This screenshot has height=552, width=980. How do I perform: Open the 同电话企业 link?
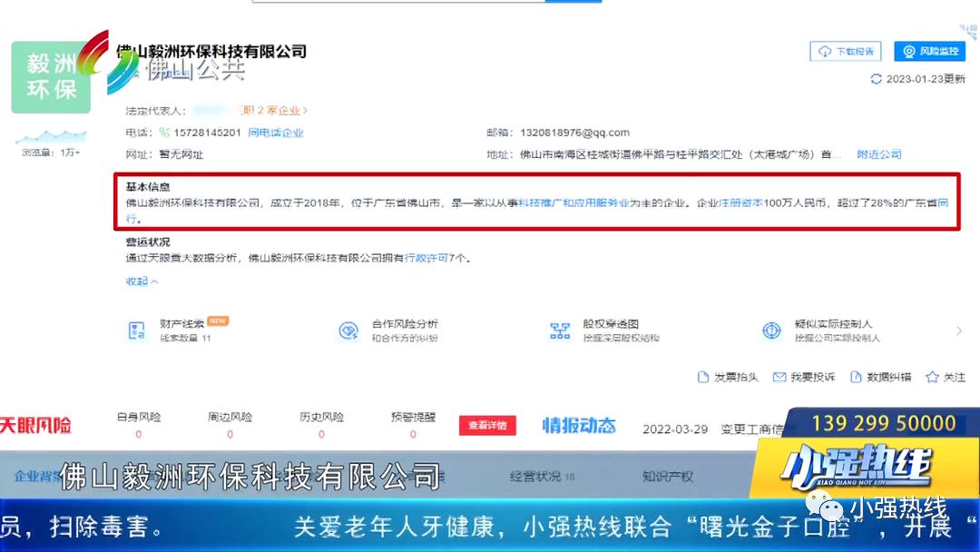pos(276,133)
